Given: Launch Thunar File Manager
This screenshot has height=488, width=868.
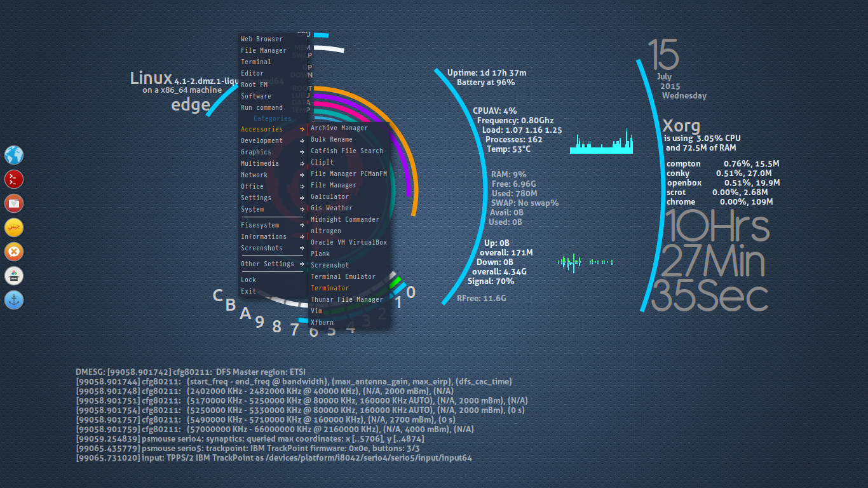Looking at the screenshot, I should (349, 299).
